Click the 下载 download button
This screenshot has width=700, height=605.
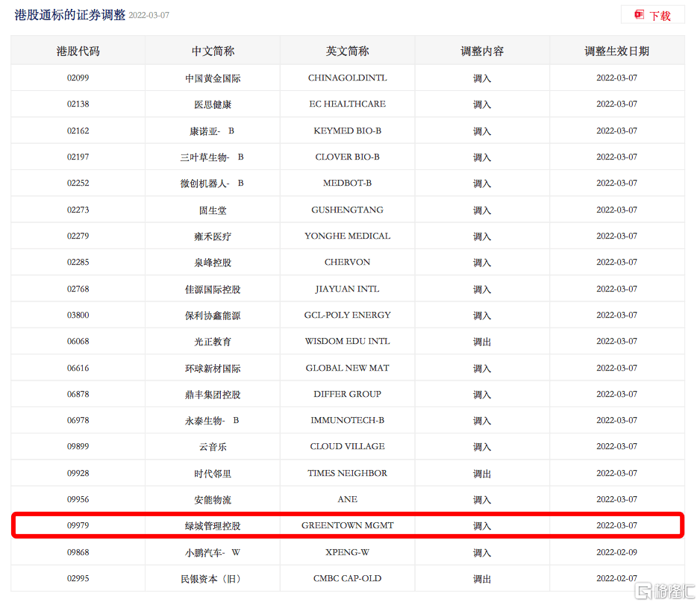pos(659,16)
